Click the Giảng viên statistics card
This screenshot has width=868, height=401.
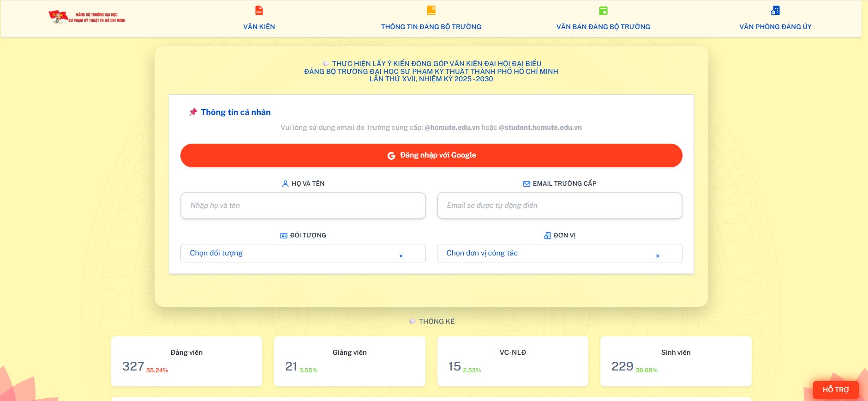pos(349,361)
